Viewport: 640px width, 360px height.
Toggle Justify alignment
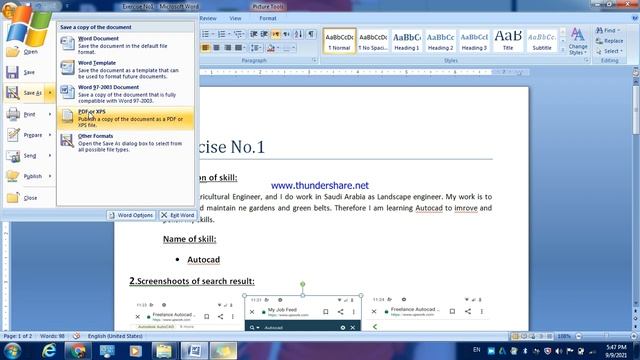click(238, 48)
